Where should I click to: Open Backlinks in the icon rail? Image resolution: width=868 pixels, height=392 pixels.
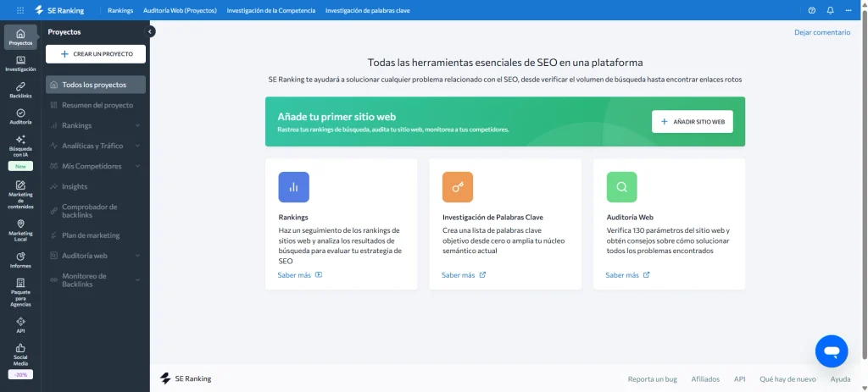pyautogui.click(x=20, y=91)
